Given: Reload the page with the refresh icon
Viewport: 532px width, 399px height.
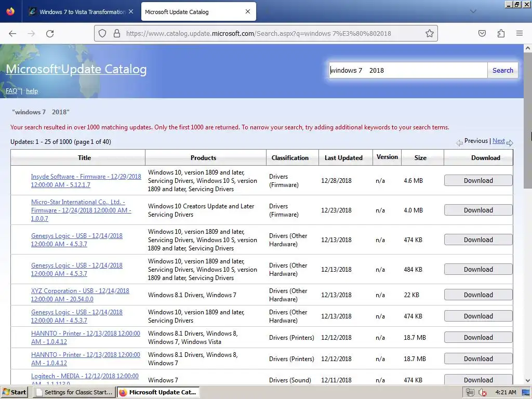Looking at the screenshot, I should pos(50,34).
